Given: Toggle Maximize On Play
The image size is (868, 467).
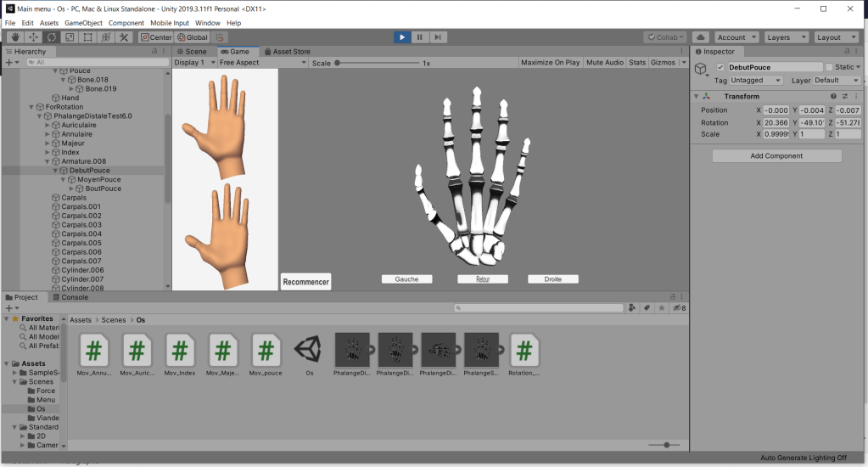Looking at the screenshot, I should [550, 63].
